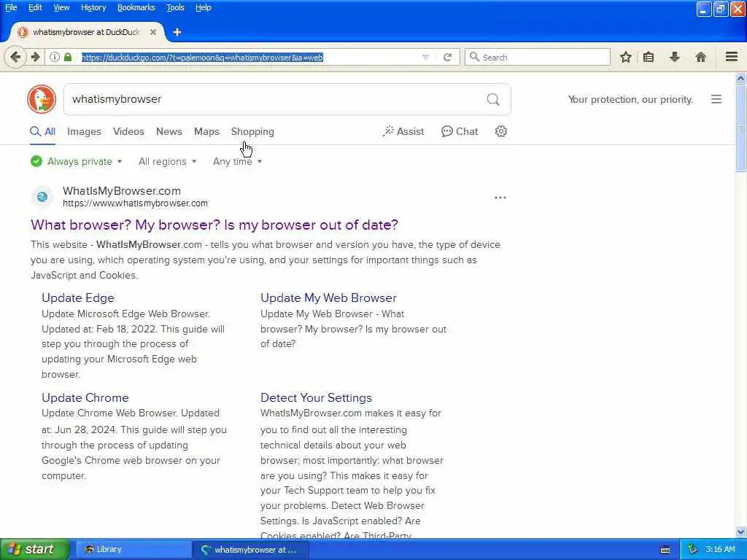The image size is (747, 560).
Task: Open address bar history dropdown arrow
Action: click(x=425, y=57)
